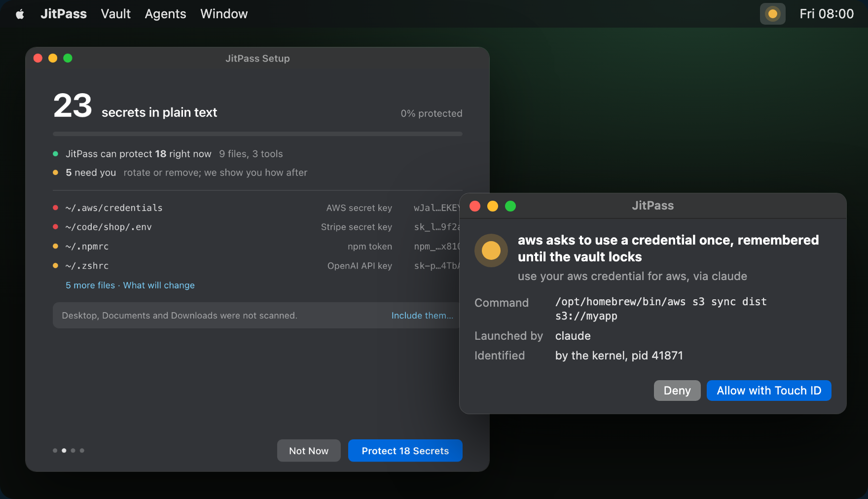Viewport: 868px width, 499px height.
Task: Click the aws asks to use a credential heading
Action: click(668, 249)
